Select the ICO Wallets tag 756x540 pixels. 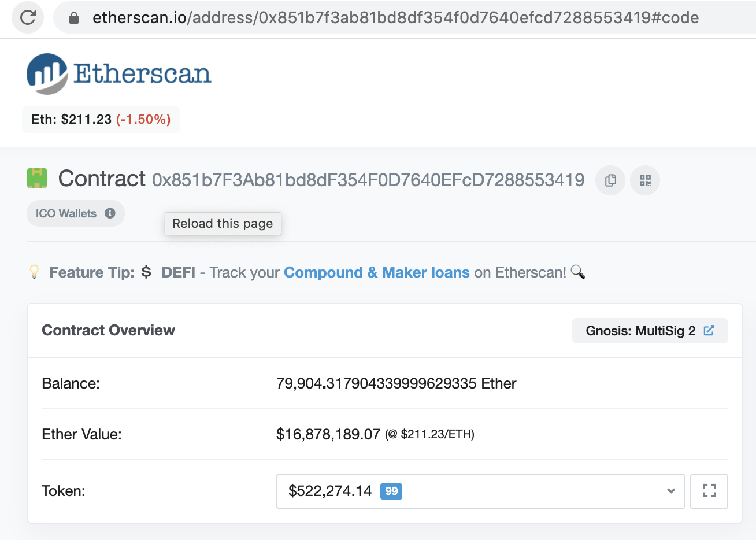point(66,213)
